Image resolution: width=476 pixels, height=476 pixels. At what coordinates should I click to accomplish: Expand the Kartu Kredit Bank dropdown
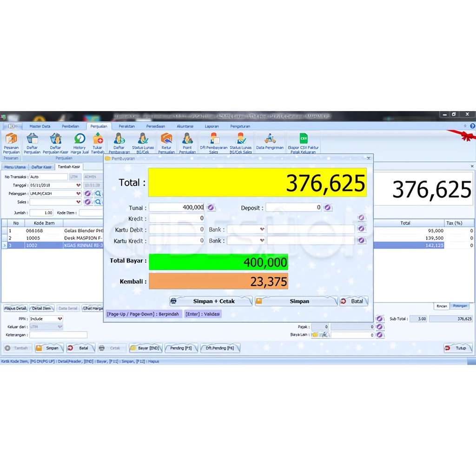262,241
